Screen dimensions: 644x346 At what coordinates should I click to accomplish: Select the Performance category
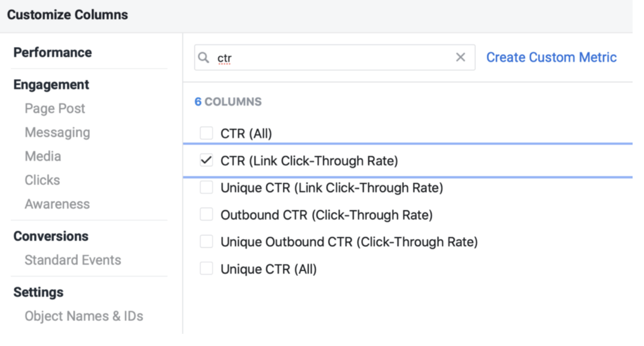[x=52, y=52]
